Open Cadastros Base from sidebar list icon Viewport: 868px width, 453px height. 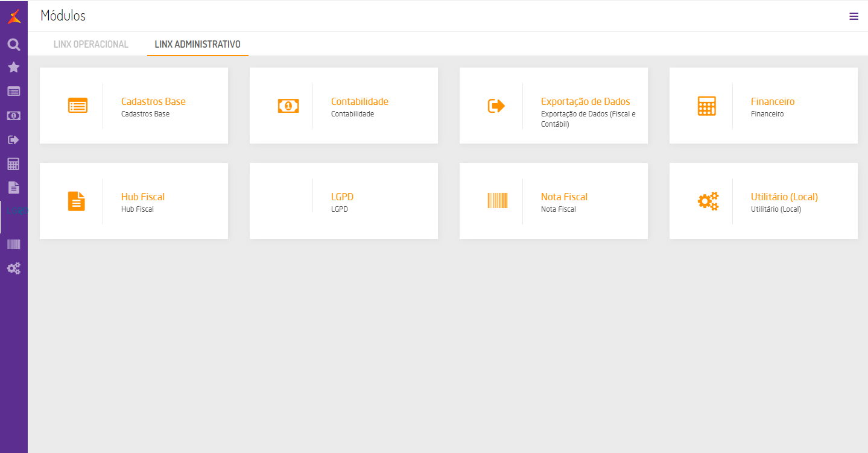point(14,91)
